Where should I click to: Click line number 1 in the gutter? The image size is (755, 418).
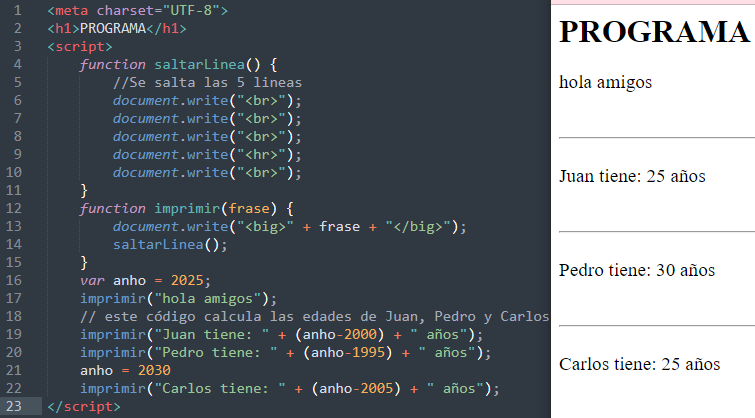click(18, 11)
